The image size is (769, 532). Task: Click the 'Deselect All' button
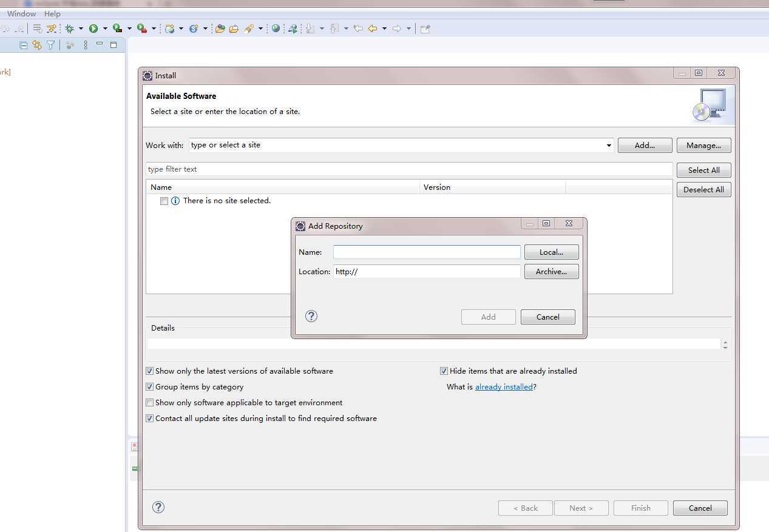(x=703, y=190)
